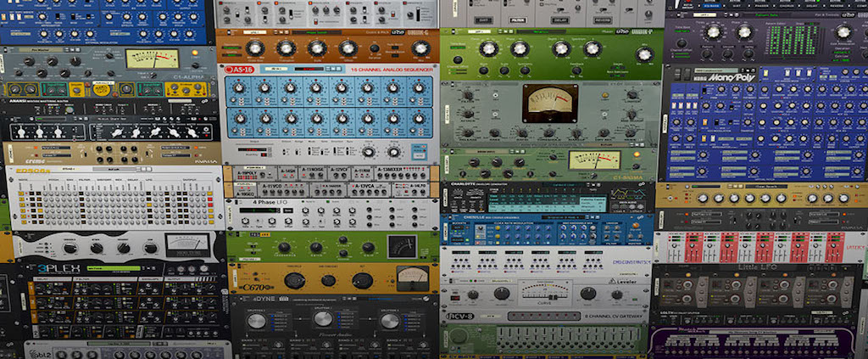Open the Uhbik-G preset name display

(317, 33)
